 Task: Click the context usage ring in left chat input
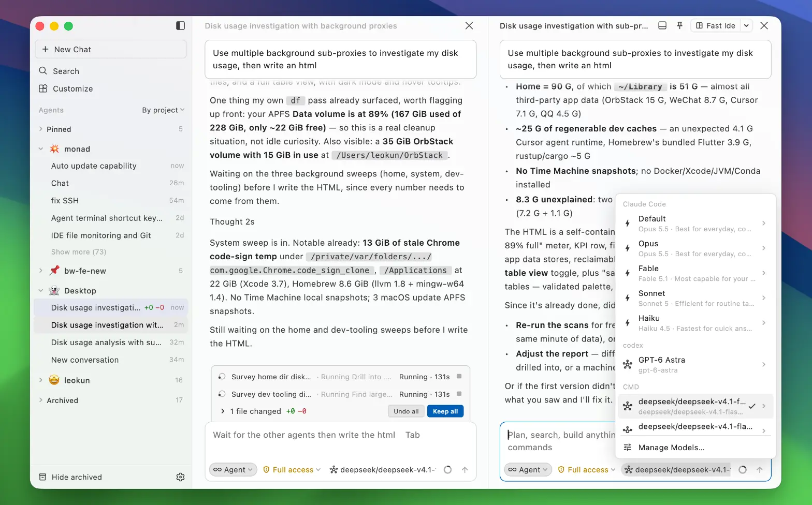[448, 470]
